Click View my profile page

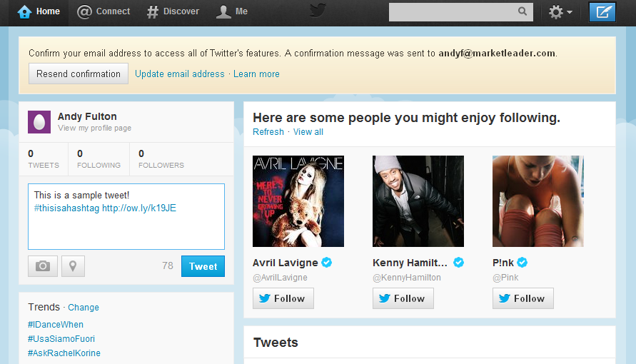tap(94, 128)
